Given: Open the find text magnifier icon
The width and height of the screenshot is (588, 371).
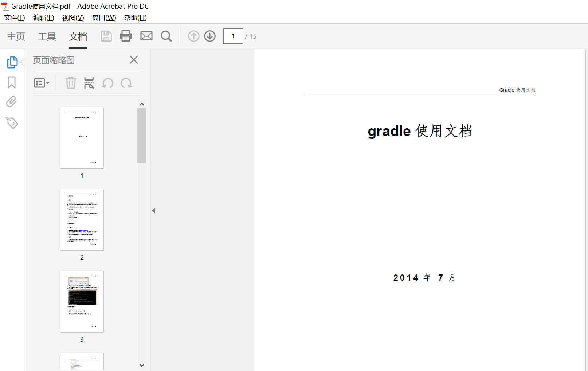Looking at the screenshot, I should pos(166,36).
